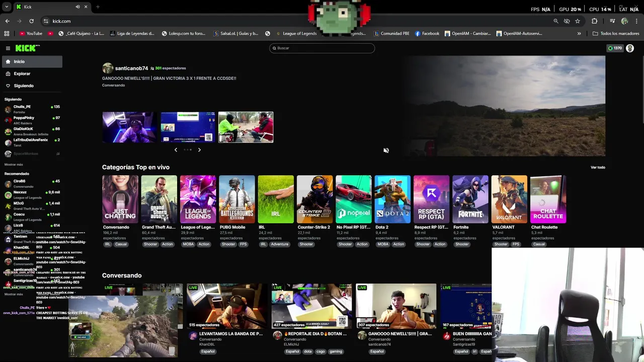The image size is (644, 362).
Task: Bookmark this page with the star icon
Action: point(578,21)
